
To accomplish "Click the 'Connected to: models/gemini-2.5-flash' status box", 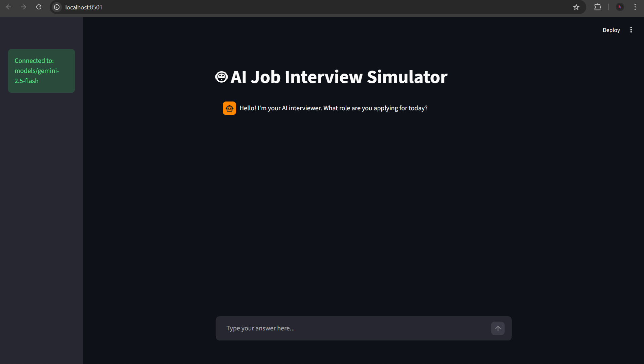I will coord(41,71).
